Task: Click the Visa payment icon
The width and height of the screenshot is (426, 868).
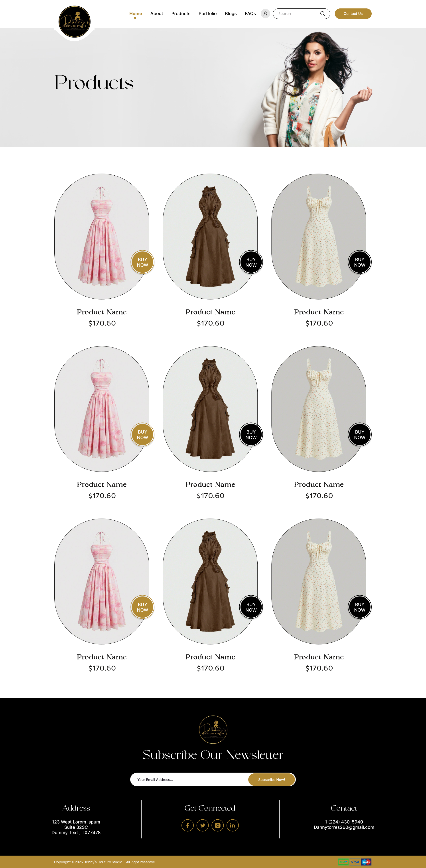Action: (x=355, y=862)
